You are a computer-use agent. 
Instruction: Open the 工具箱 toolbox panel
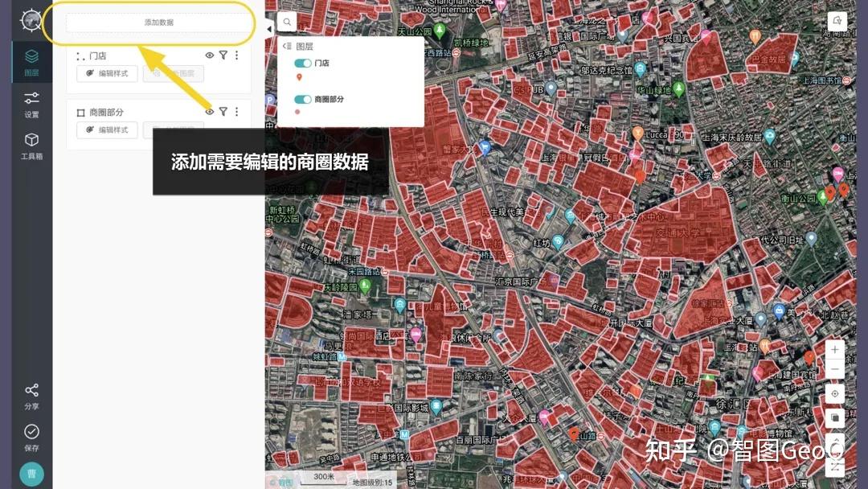(x=31, y=145)
